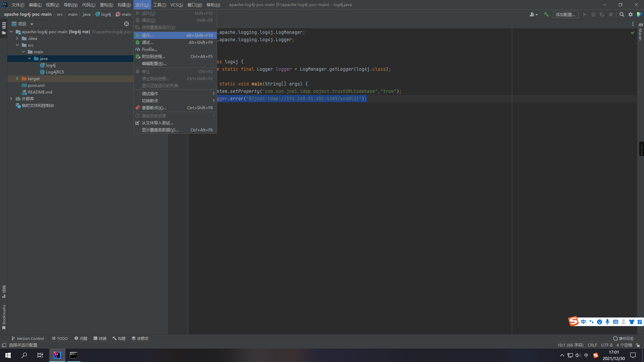Open the event log panel
This screenshot has width=644, height=362.
pyautogui.click(x=623, y=338)
